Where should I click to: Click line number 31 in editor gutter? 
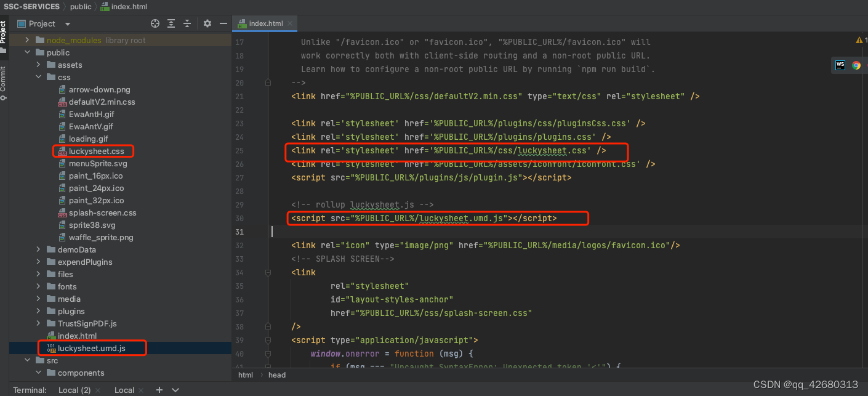[239, 232]
